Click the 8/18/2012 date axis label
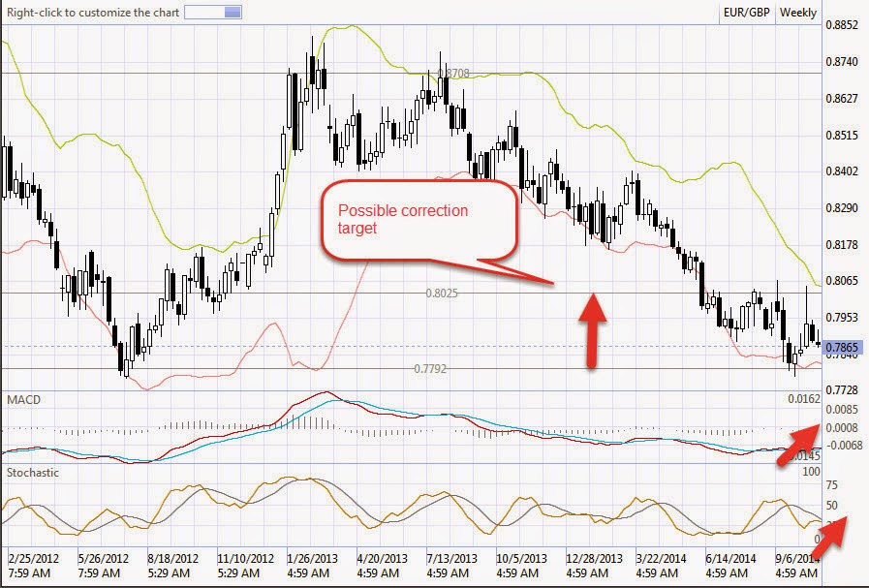 point(172,558)
